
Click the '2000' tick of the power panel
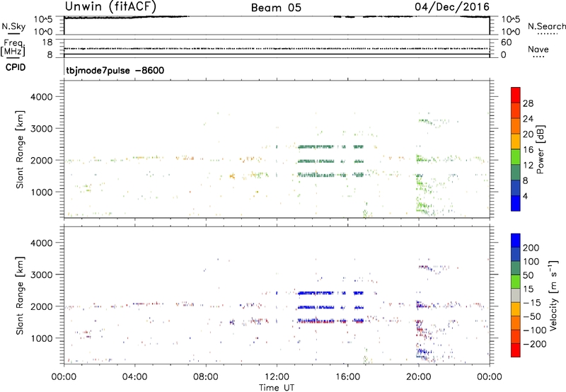tap(41, 161)
